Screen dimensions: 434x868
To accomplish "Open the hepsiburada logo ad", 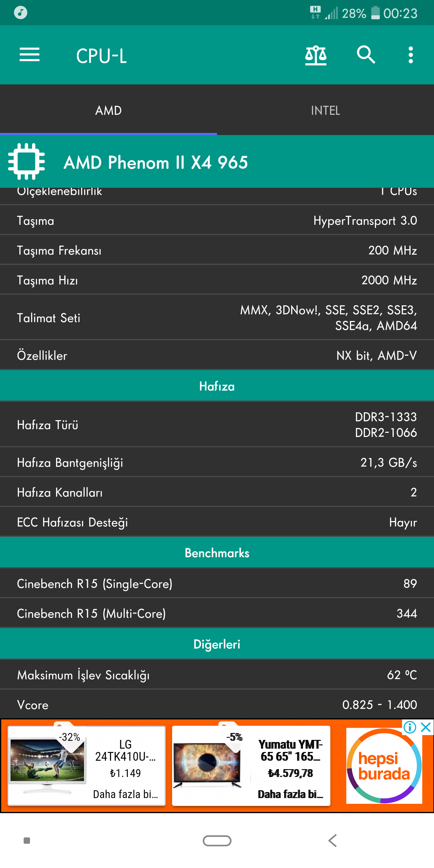I will (384, 766).
